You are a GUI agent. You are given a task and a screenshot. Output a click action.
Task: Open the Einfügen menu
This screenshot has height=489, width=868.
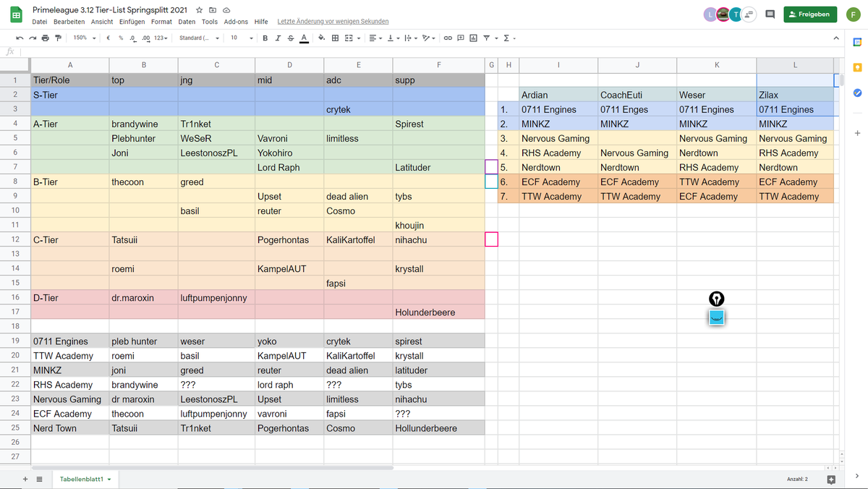(132, 22)
